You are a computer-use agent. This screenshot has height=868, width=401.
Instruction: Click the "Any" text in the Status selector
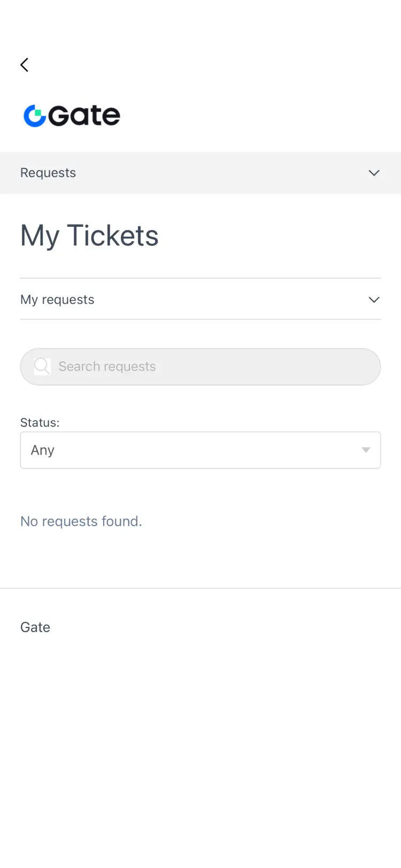pos(43,450)
